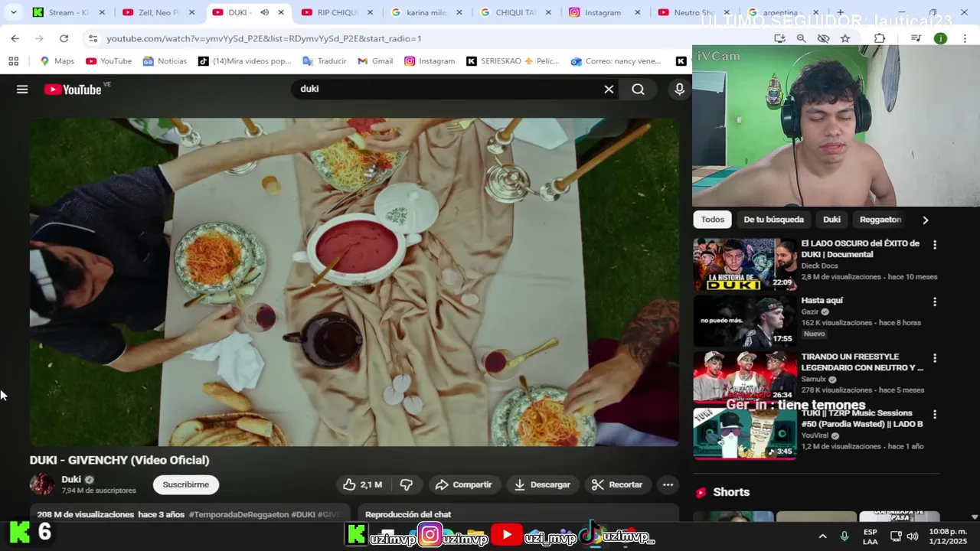This screenshot has height=551, width=980.
Task: Switch to the 'CHIQUI TA' Google tab
Action: 514,12
